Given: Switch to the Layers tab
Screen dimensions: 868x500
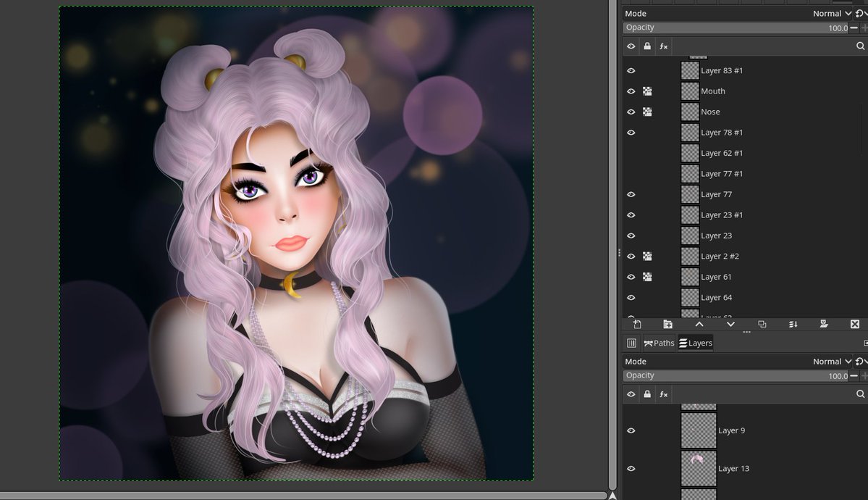Looking at the screenshot, I should pyautogui.click(x=696, y=343).
